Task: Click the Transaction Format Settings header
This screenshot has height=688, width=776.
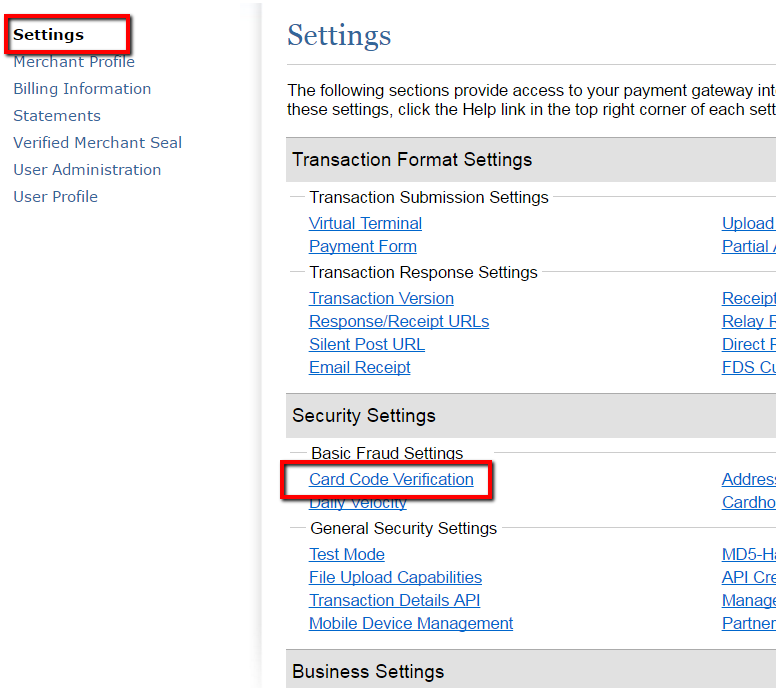Action: [x=412, y=160]
